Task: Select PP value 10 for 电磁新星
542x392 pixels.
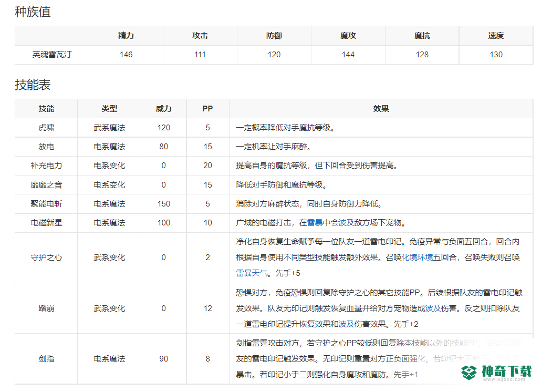Action: tap(207, 223)
